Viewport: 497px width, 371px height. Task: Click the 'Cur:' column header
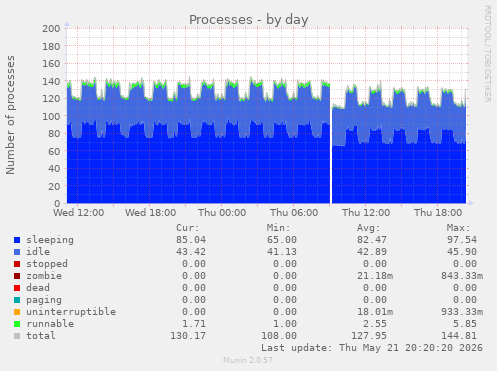(x=188, y=228)
